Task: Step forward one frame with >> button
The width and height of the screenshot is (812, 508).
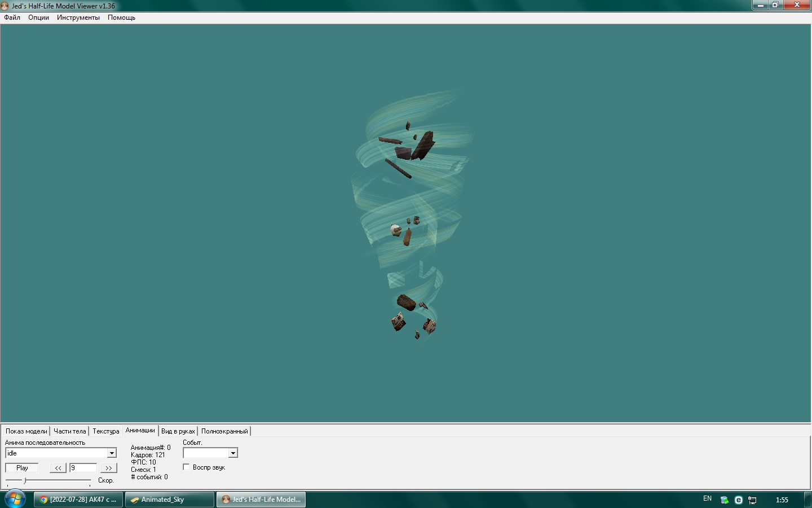Action: point(108,468)
